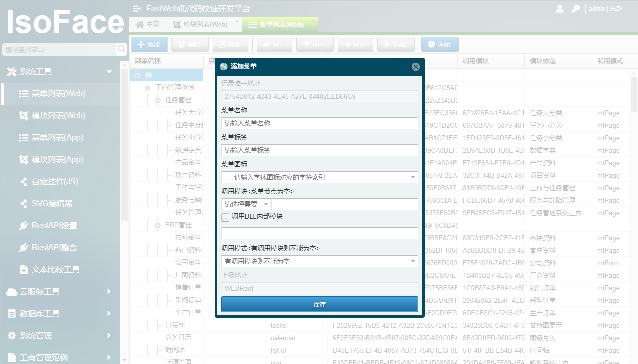The image size is (638, 364).
Task: Collapse the 根 tree node
Action: (138, 75)
